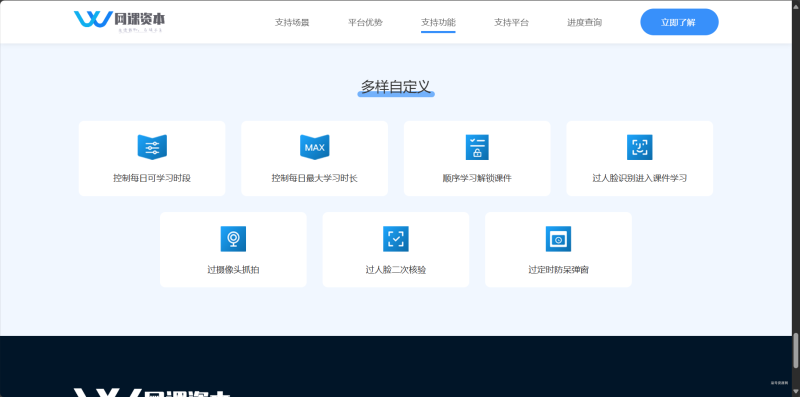Click the face check icon for 过人脸二次核验

coord(396,239)
